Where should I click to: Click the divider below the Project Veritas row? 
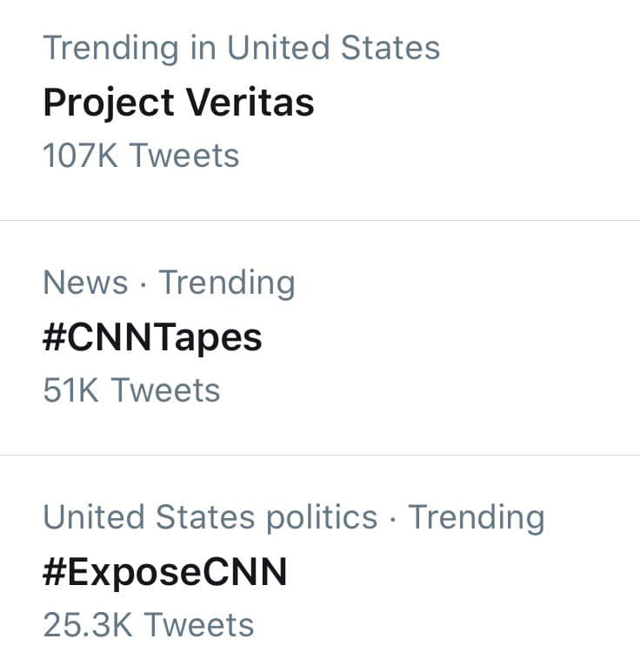pyautogui.click(x=320, y=220)
